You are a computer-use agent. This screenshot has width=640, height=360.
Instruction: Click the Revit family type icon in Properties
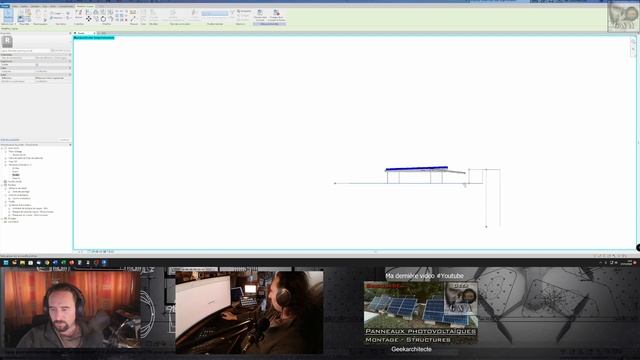coord(7,42)
